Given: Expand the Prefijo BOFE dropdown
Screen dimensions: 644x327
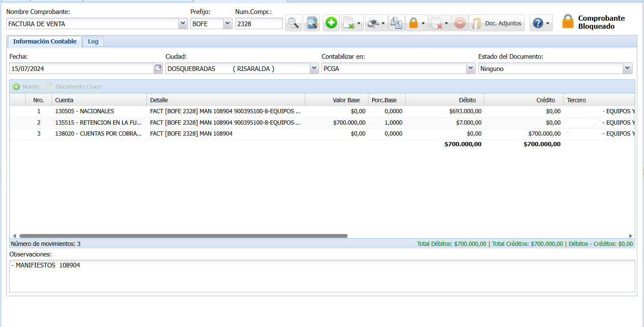Looking at the screenshot, I should pyautogui.click(x=228, y=24).
